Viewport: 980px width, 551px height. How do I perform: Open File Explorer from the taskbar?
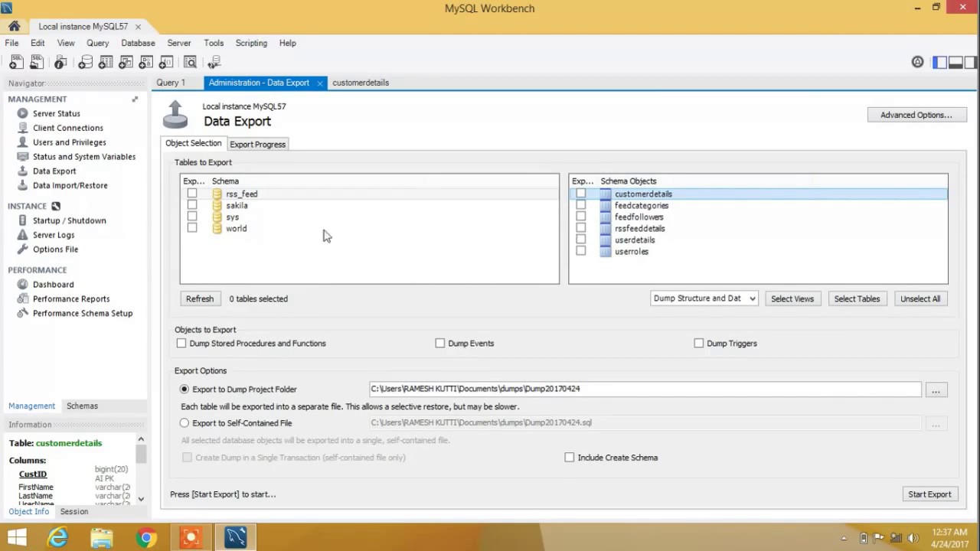(101, 538)
